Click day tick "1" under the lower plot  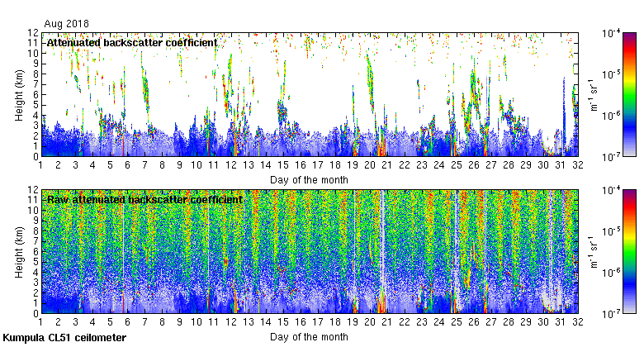40,322
